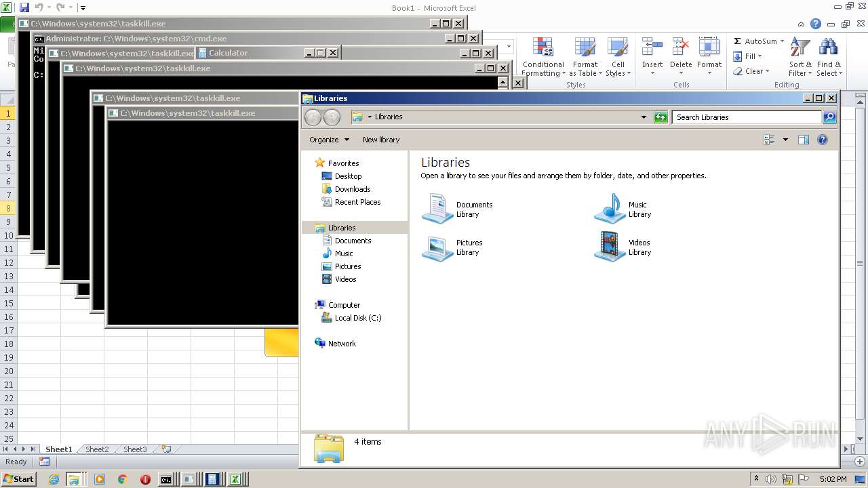Screen dimensions: 868x488
Task: Open the Videos library icon
Action: pyautogui.click(x=610, y=247)
